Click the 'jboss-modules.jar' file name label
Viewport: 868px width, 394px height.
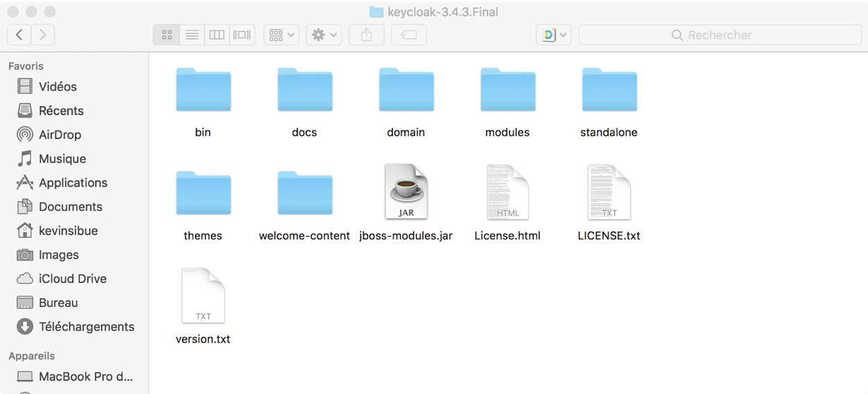tap(406, 236)
